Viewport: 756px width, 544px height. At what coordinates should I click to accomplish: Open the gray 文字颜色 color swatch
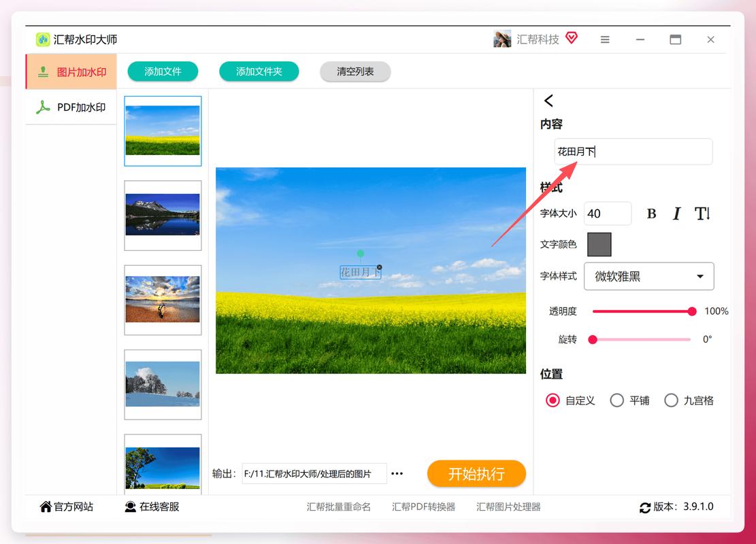[599, 244]
